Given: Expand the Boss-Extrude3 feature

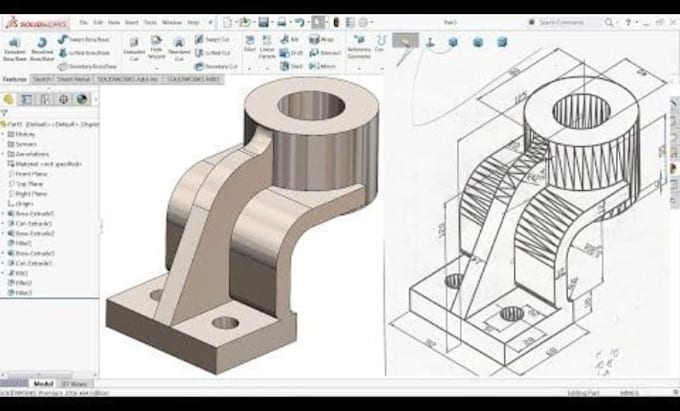Looking at the screenshot, I should pyautogui.click(x=3, y=254).
